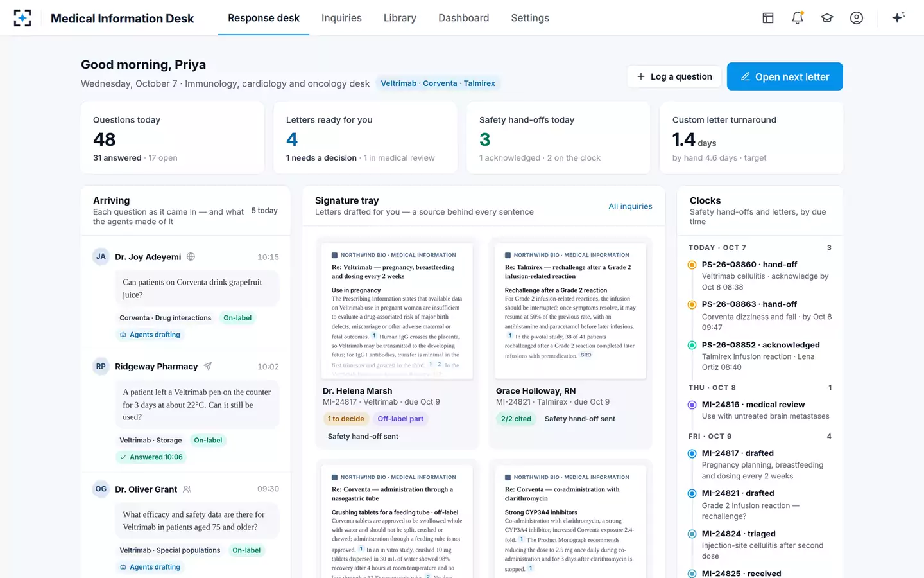Click the 2/2 cited badge
The width and height of the screenshot is (924, 578).
[516, 419]
